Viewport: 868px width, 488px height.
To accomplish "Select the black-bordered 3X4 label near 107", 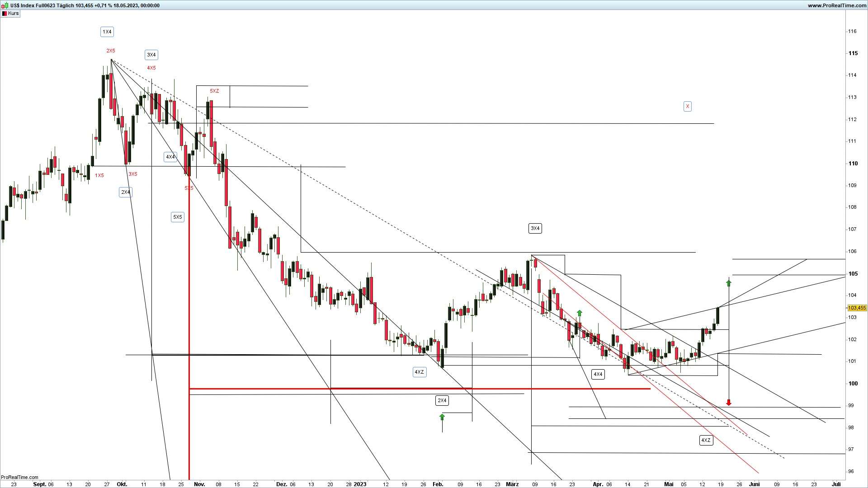I will pyautogui.click(x=535, y=228).
